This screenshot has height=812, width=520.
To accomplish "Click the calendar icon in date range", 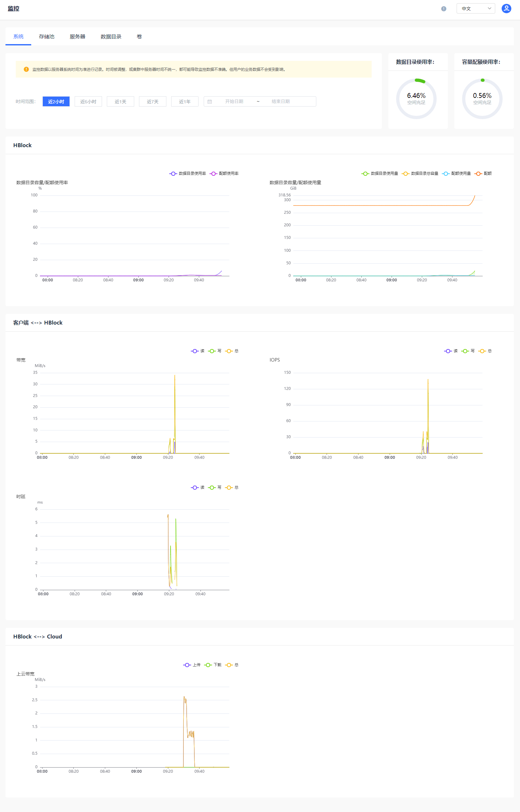I will (209, 102).
